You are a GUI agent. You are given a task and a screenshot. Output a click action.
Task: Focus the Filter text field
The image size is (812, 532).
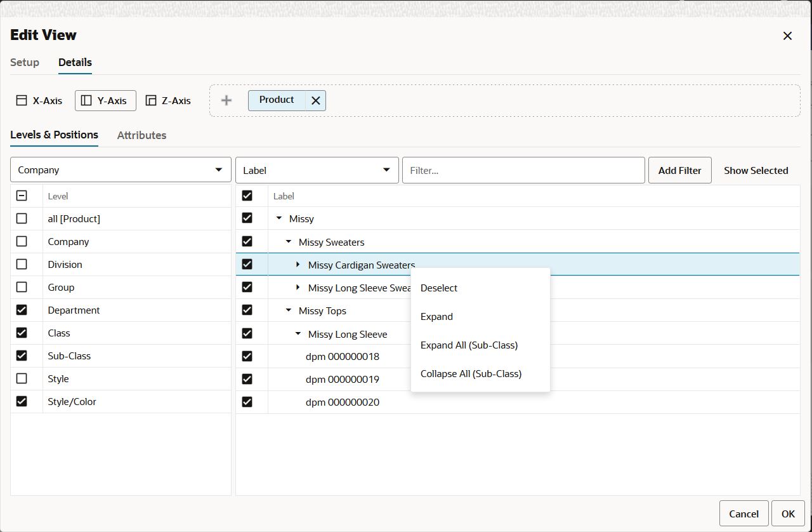pos(523,170)
